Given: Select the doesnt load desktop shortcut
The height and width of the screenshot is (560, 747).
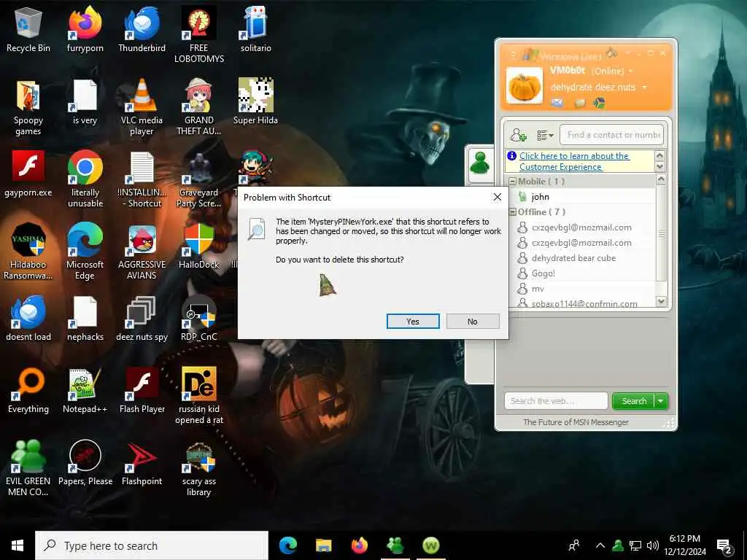Looking at the screenshot, I should (28, 318).
